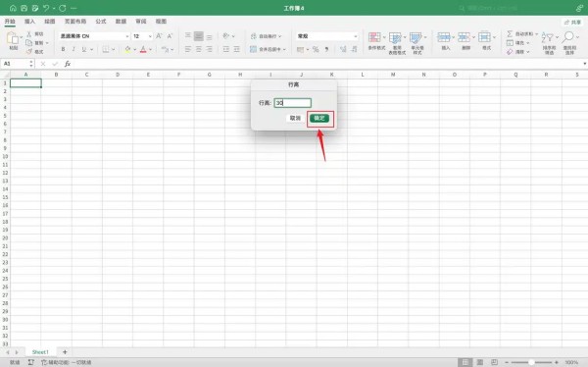Screen dimensions: 588x367
Task: Click the green 确定 button in dialog
Action: point(319,119)
